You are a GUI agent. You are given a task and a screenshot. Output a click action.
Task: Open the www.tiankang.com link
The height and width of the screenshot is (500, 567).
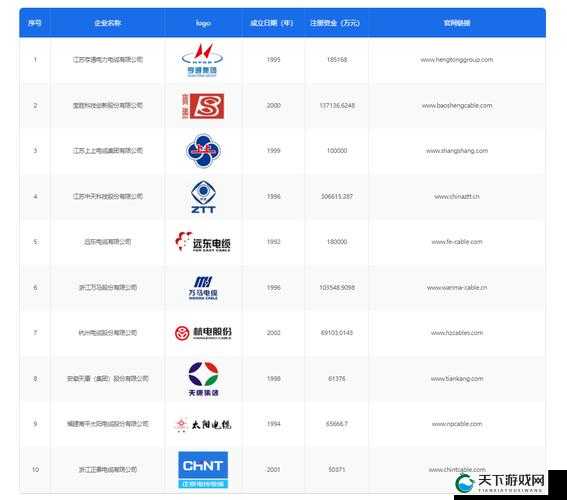pyautogui.click(x=457, y=379)
